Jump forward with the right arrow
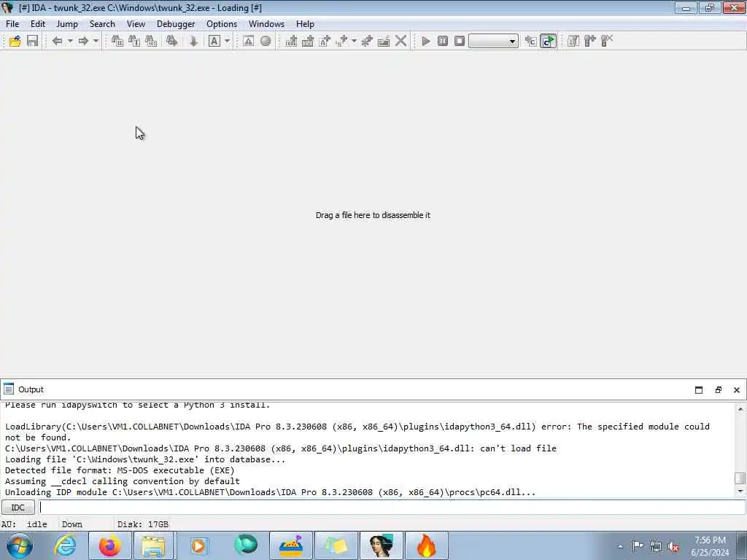 (83, 41)
